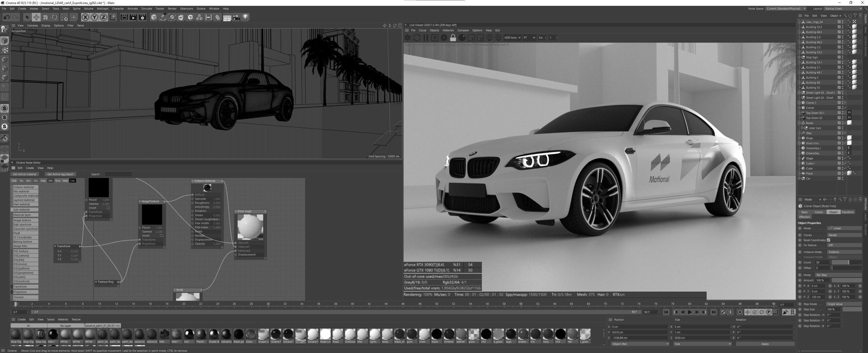Toggle the Z axis lock

coord(103,17)
